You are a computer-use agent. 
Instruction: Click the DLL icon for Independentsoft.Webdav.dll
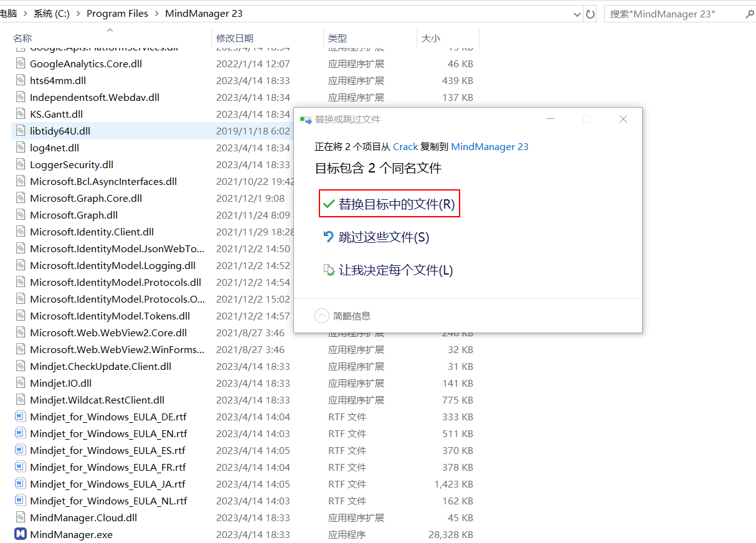[x=20, y=97]
